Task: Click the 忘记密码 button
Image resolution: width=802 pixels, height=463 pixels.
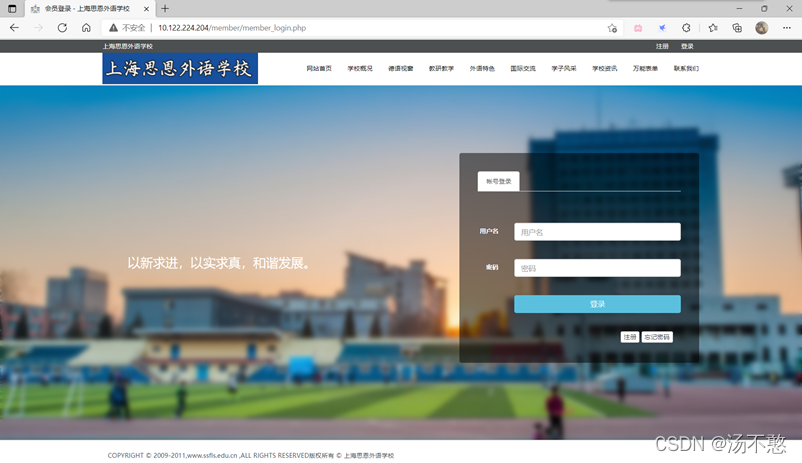Action: click(x=657, y=337)
